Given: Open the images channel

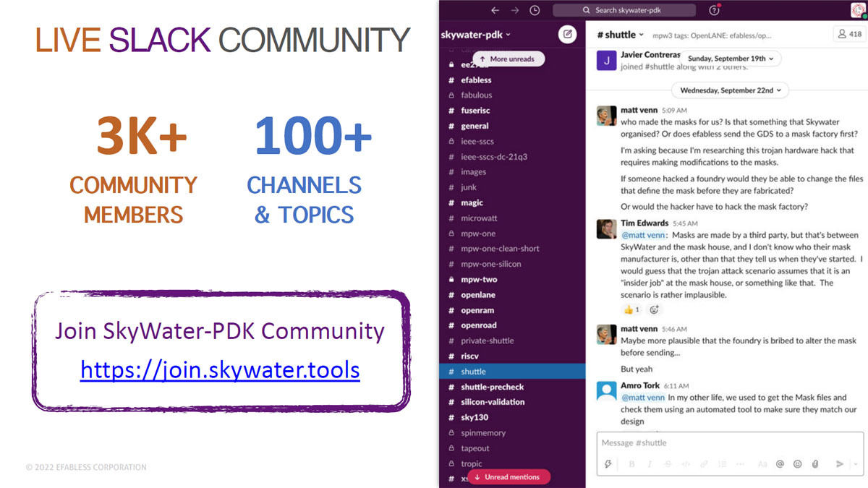Looking at the screenshot, I should 473,172.
